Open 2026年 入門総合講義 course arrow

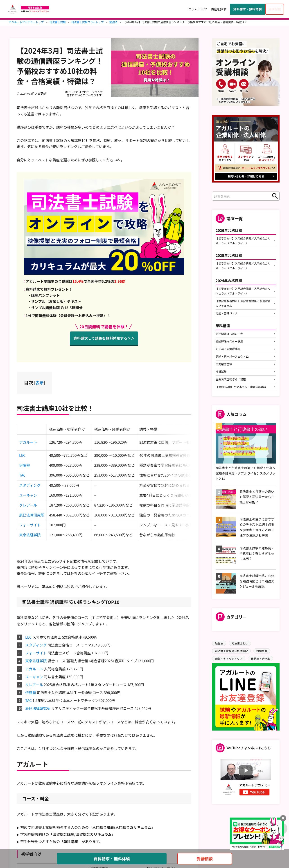click(274, 241)
